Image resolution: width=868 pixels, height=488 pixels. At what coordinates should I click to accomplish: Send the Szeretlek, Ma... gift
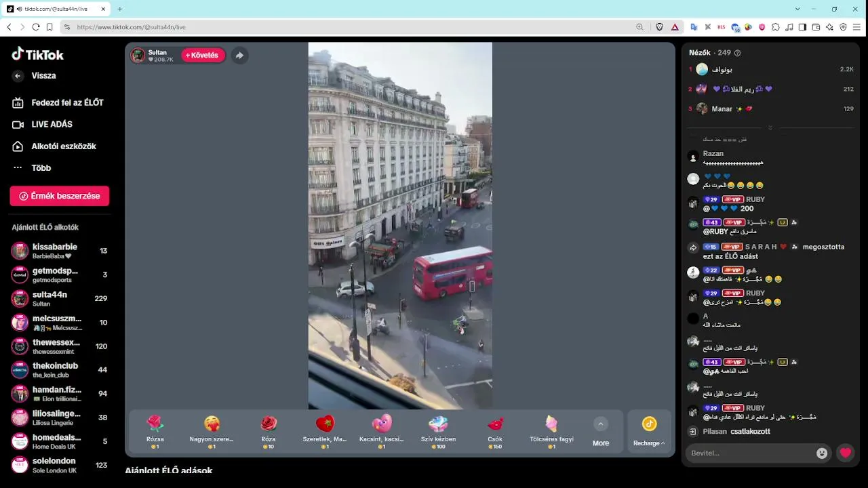[x=325, y=432]
